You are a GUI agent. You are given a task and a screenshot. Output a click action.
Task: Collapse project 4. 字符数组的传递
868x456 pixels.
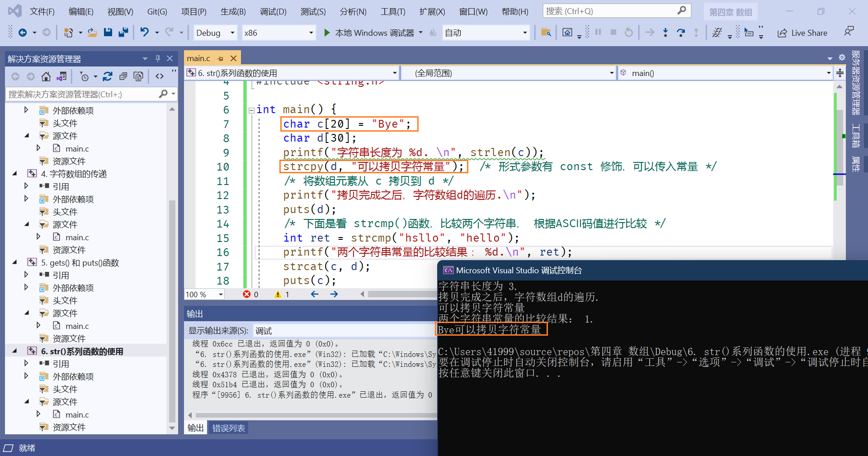tap(14, 174)
